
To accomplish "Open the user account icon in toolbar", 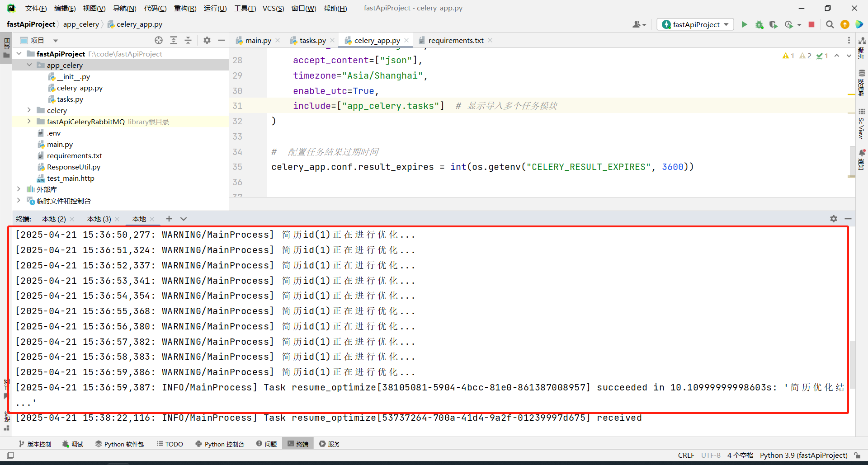I will pyautogui.click(x=639, y=24).
